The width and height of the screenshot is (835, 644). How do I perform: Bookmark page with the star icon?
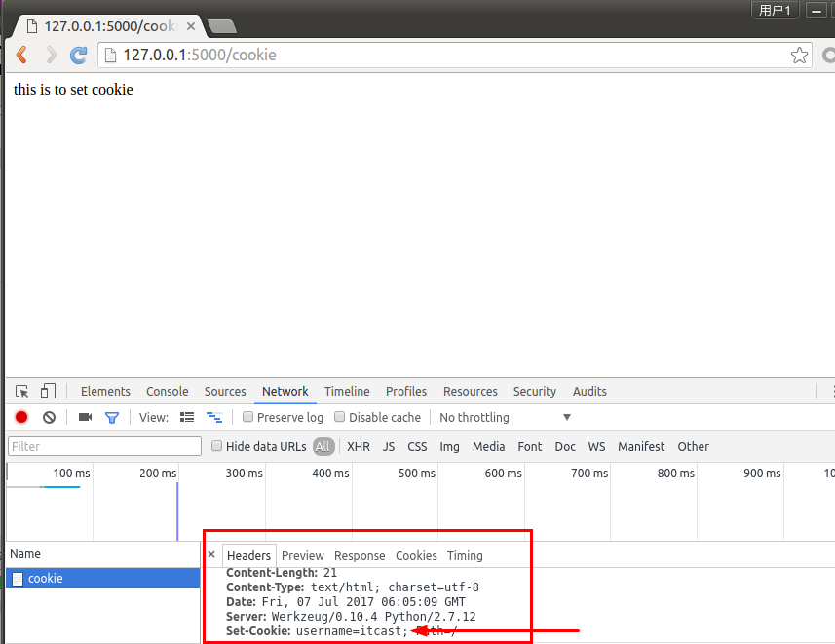point(799,56)
